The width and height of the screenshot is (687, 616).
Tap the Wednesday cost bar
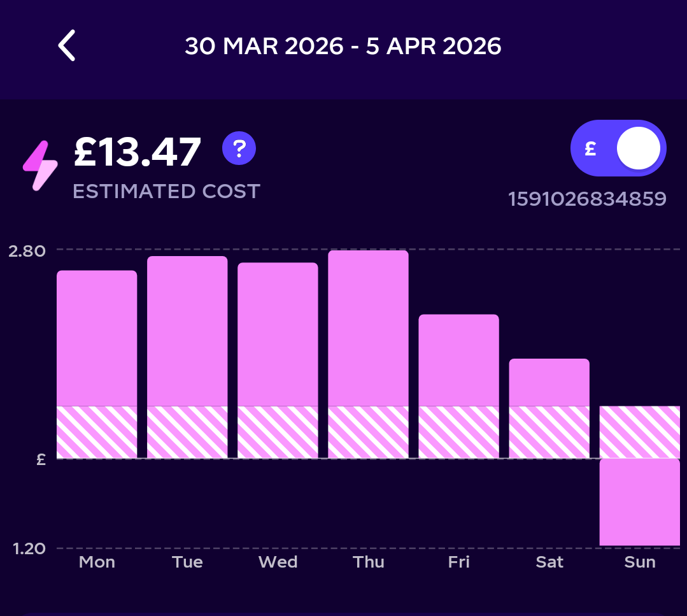[x=278, y=334]
